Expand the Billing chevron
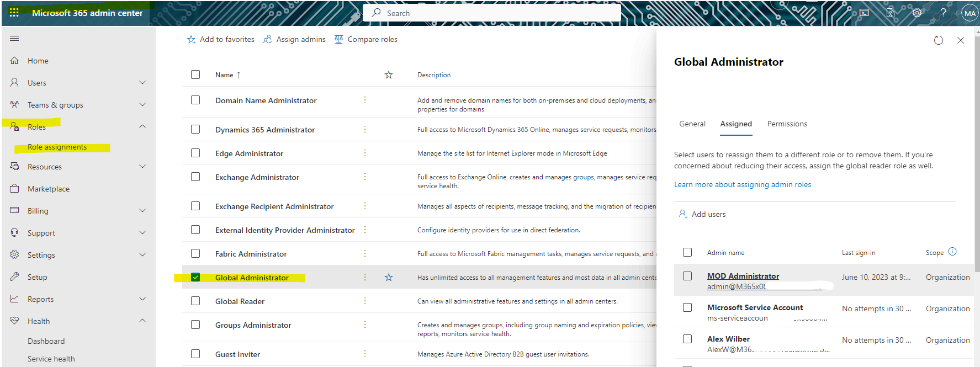This screenshot has height=367, width=980. (142, 211)
